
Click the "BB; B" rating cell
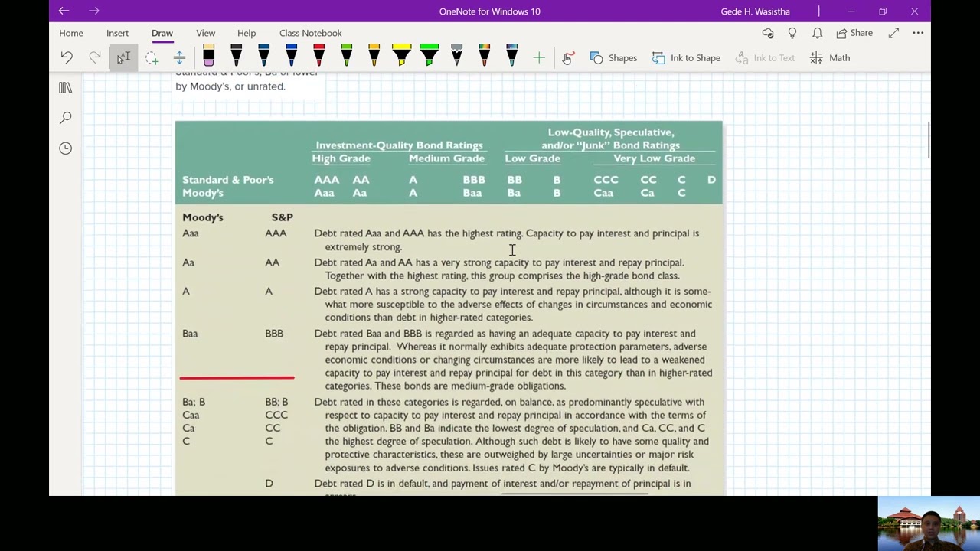pyautogui.click(x=276, y=402)
